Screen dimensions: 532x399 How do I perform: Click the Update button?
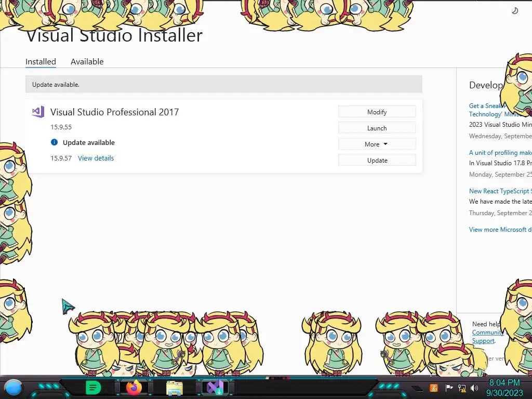(x=377, y=160)
